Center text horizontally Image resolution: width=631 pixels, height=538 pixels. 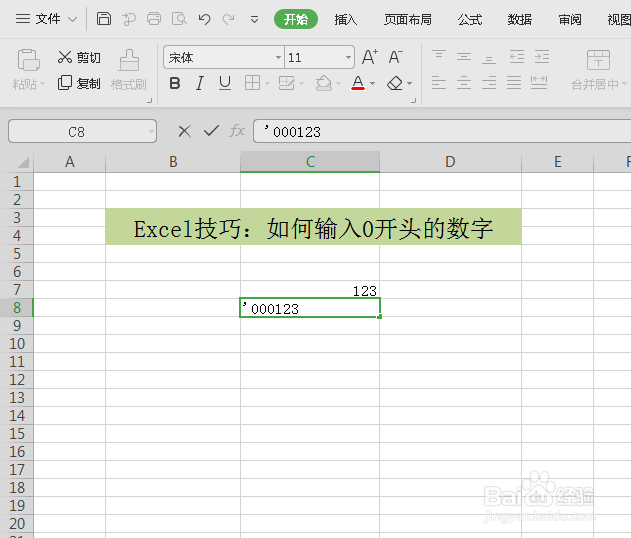464,83
